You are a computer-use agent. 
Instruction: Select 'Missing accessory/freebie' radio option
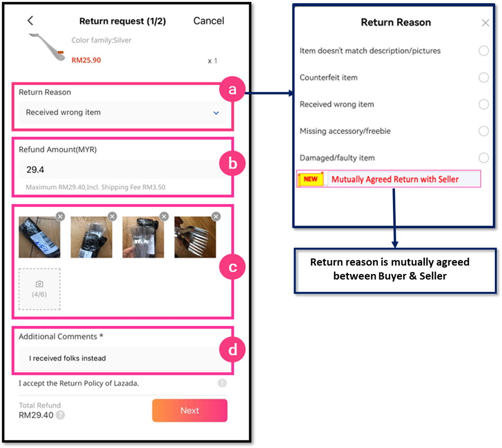click(484, 131)
